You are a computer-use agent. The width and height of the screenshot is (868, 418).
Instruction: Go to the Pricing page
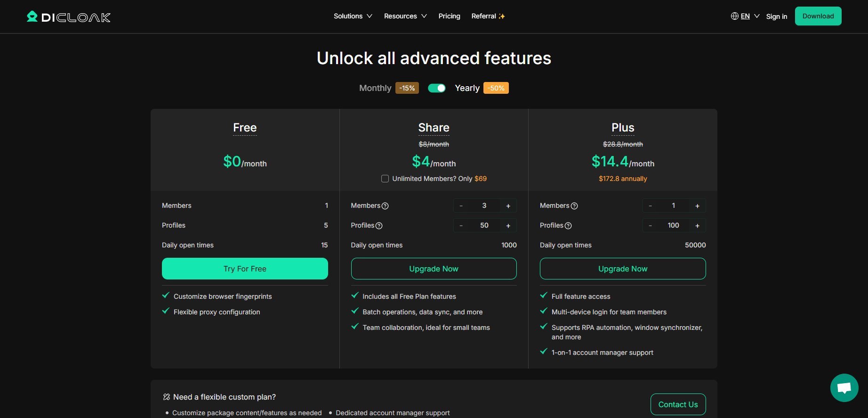click(x=449, y=16)
